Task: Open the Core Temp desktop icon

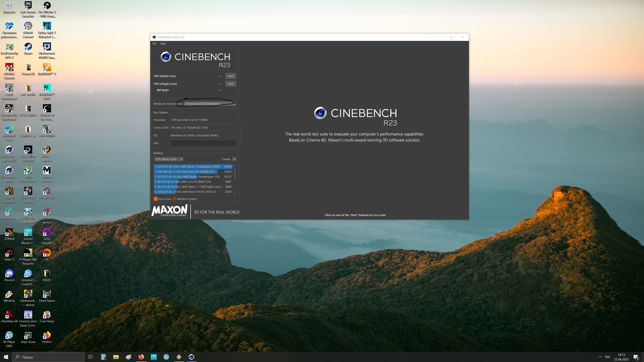Action: point(47,315)
